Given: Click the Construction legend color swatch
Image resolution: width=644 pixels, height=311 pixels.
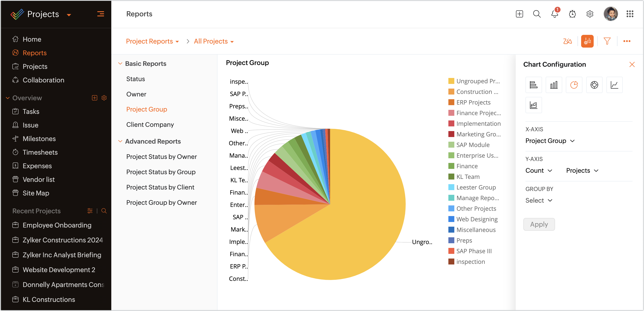Looking at the screenshot, I should (451, 92).
